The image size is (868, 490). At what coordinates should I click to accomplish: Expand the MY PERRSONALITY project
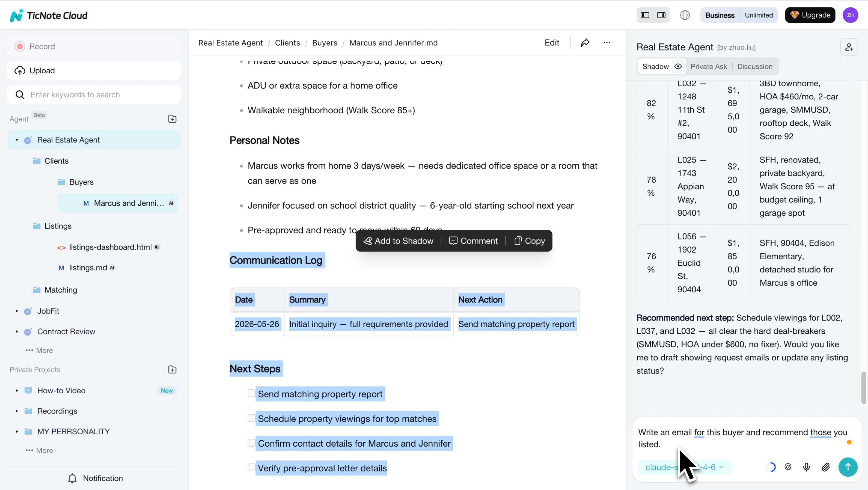point(17,432)
